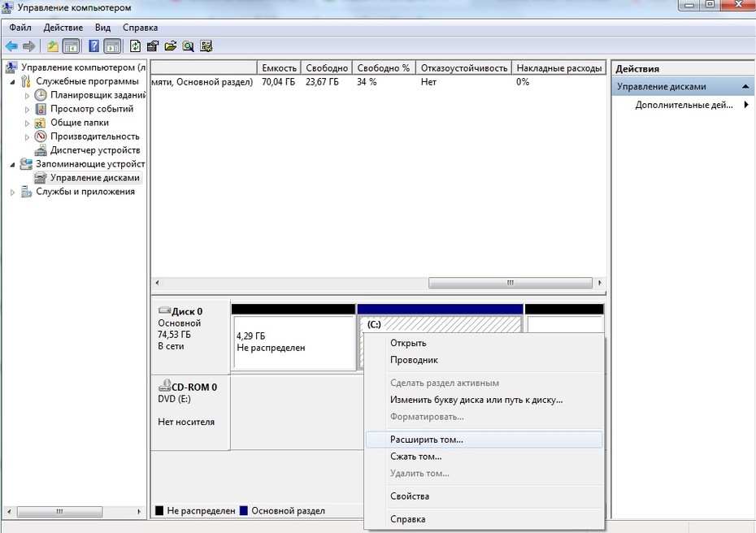Refresh disk list with green arrows icon

[136, 46]
